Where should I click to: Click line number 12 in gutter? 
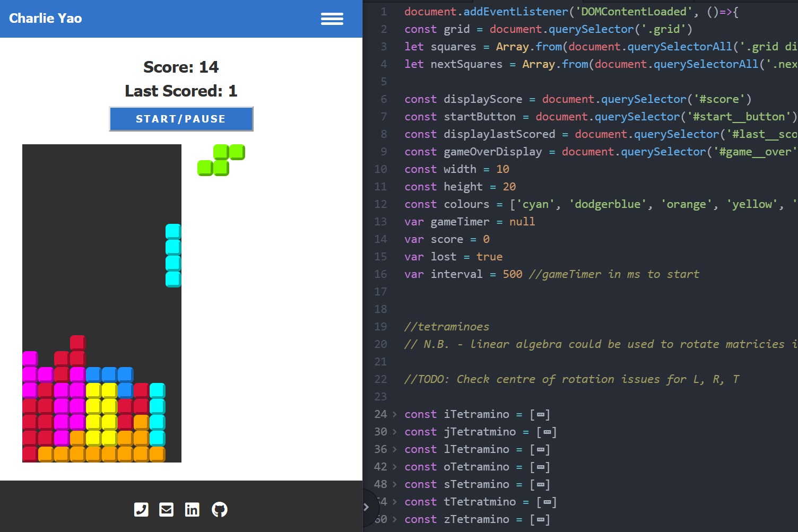point(380,204)
